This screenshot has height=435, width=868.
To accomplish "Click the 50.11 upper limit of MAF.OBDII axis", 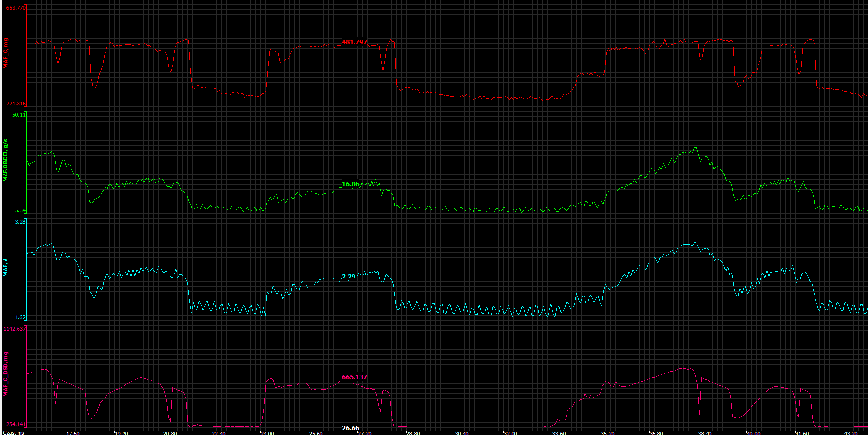I will [19, 115].
